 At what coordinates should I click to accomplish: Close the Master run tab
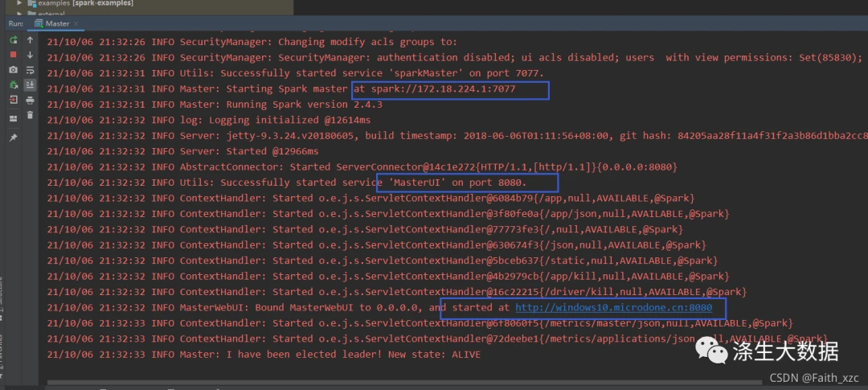click(76, 24)
